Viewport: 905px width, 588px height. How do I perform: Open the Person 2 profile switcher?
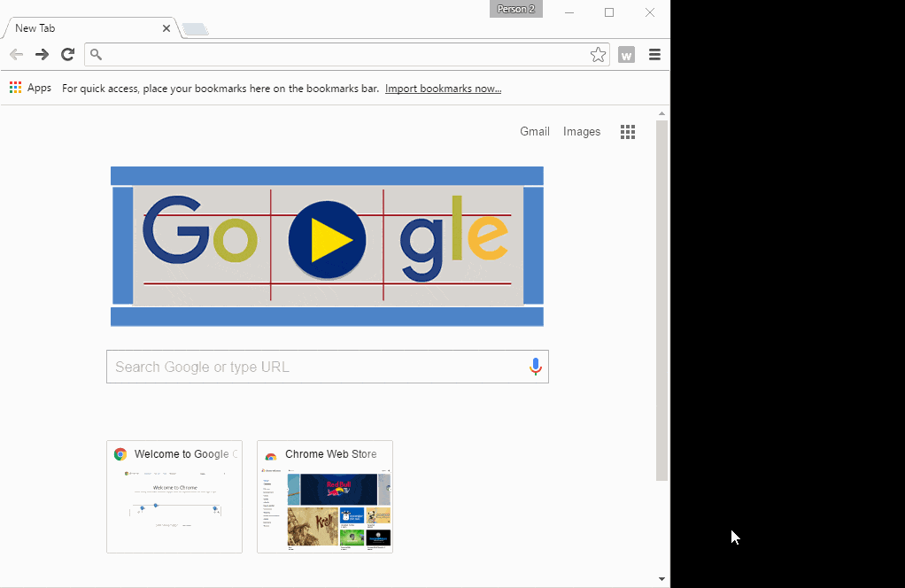point(516,9)
